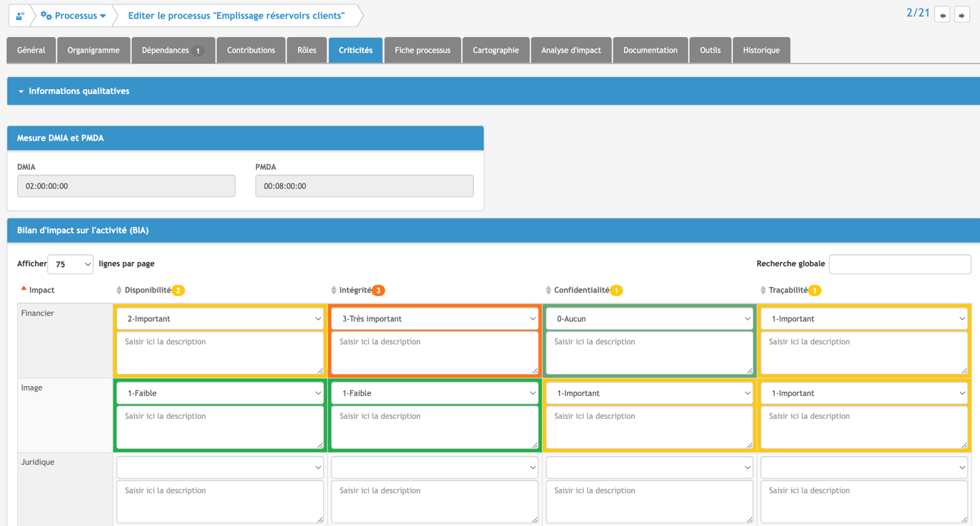
Task: Open the empty Juridique Confidentialité dropdown
Action: [650, 467]
